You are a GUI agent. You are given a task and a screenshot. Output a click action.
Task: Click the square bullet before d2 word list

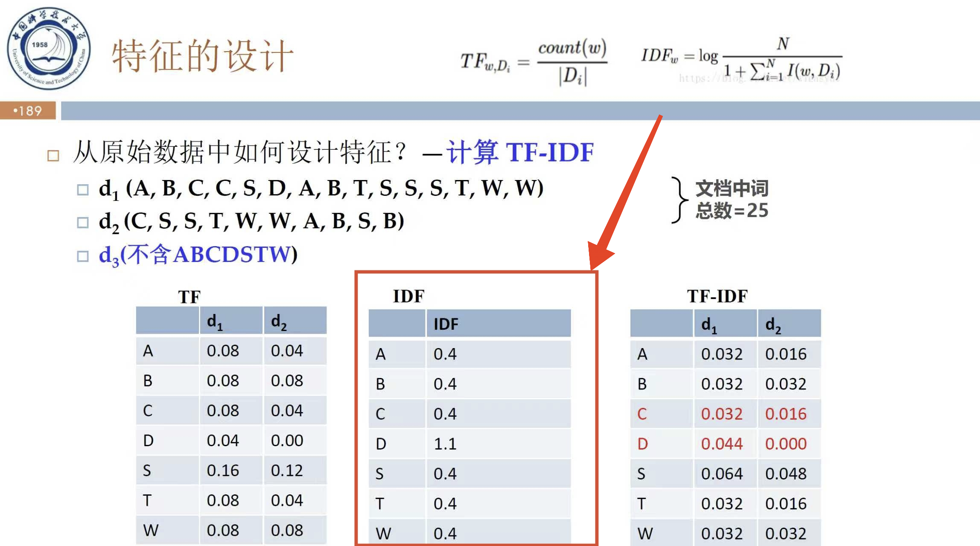click(83, 222)
